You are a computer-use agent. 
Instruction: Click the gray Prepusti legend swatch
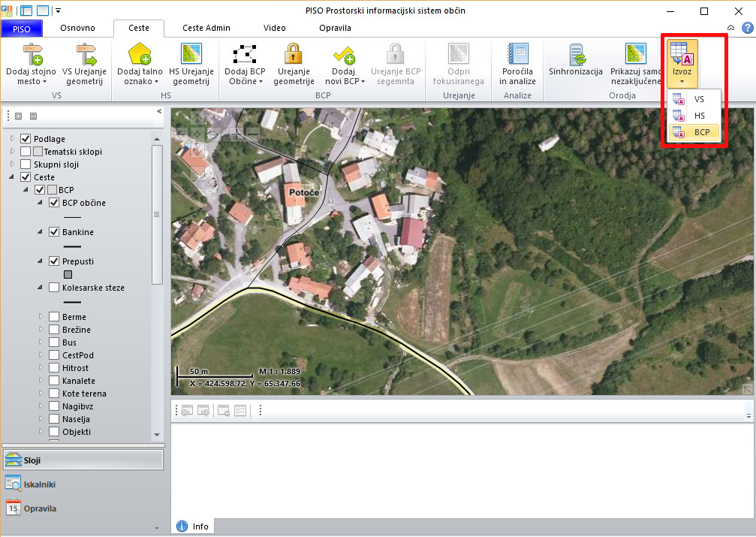[68, 274]
